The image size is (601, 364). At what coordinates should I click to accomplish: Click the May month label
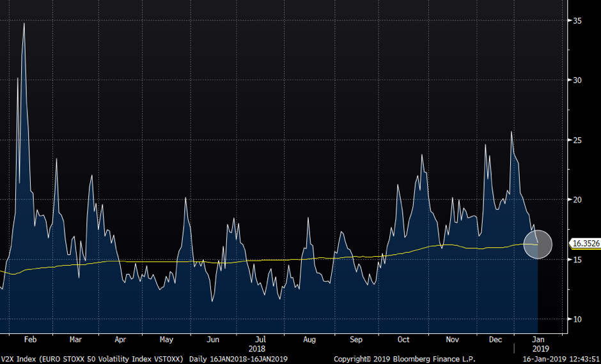[x=166, y=340]
